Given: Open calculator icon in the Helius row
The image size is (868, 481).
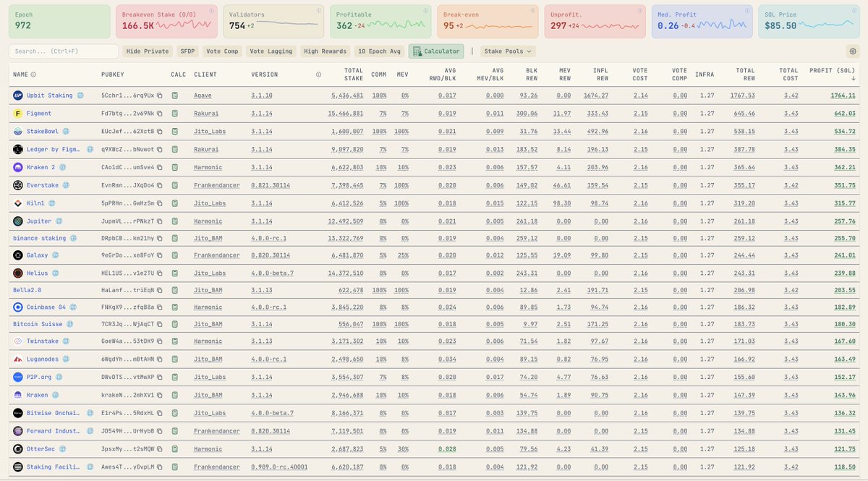Looking at the screenshot, I should click(175, 273).
